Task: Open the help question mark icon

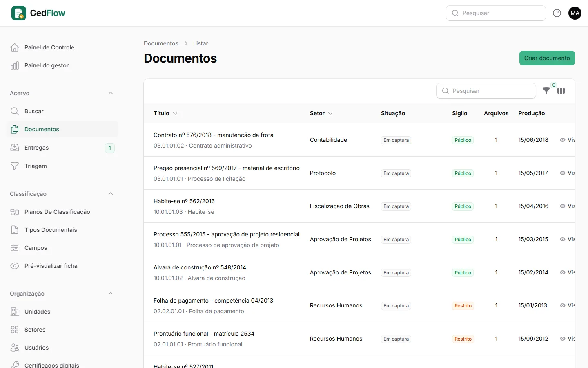Action: click(557, 13)
